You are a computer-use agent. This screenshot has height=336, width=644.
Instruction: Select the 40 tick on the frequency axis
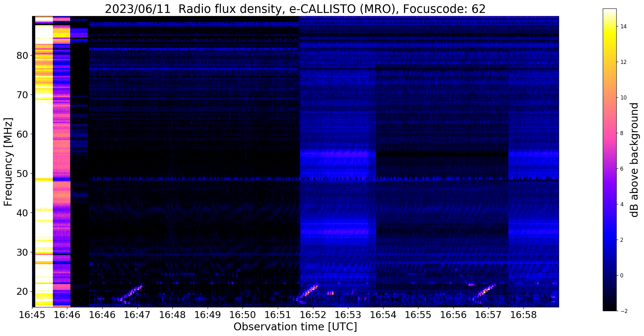23,213
